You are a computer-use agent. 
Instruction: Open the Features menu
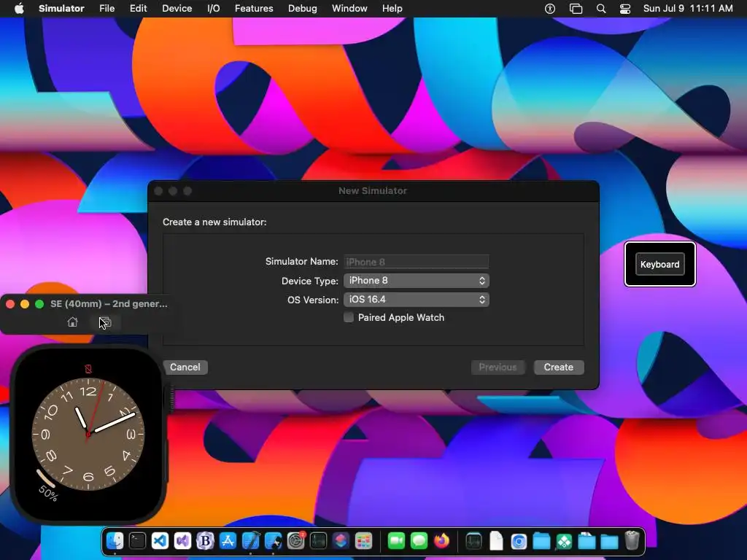(x=254, y=9)
